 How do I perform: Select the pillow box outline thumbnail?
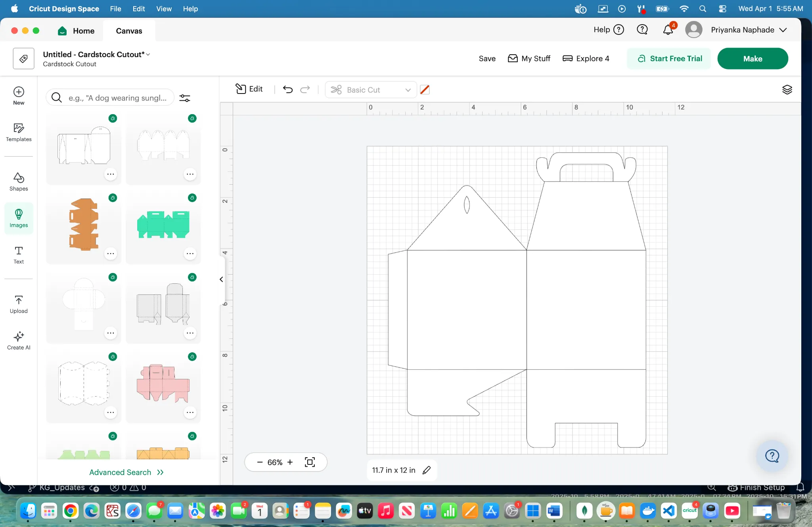point(84,383)
